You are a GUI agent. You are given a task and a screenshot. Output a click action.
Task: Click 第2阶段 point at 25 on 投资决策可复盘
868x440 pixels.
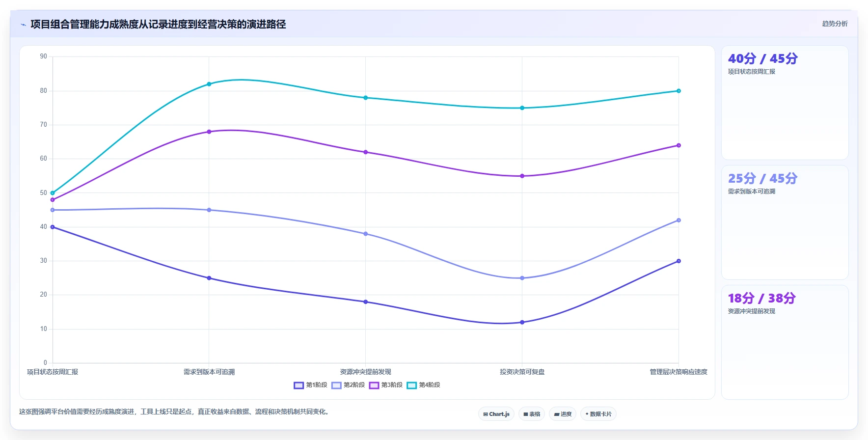point(522,278)
